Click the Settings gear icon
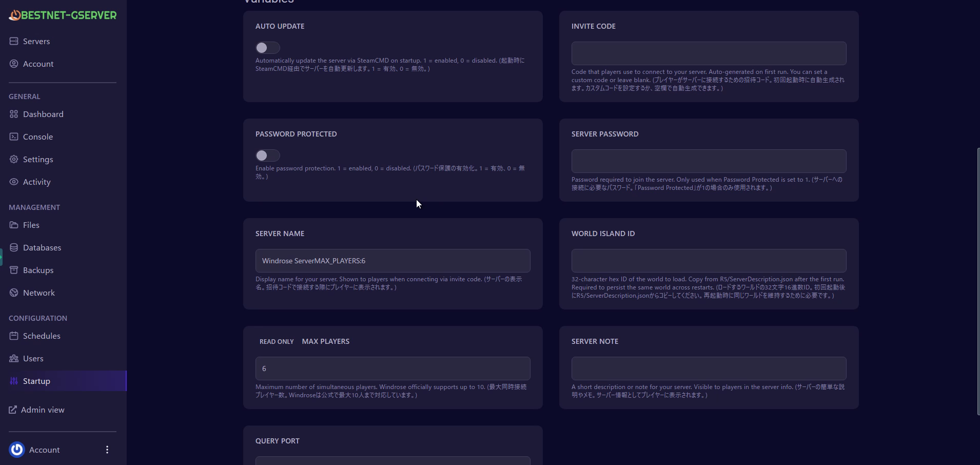This screenshot has height=465, width=980. point(14,159)
